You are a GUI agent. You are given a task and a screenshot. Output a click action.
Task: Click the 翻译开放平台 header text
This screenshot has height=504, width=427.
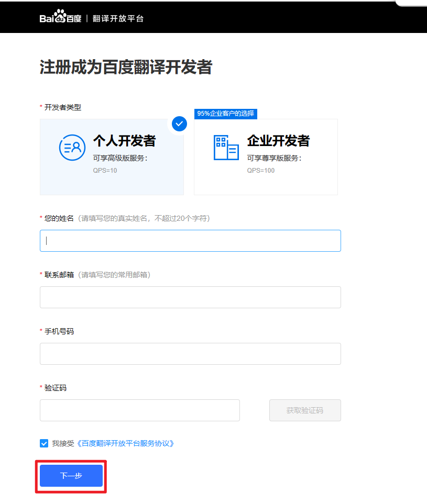click(x=118, y=17)
